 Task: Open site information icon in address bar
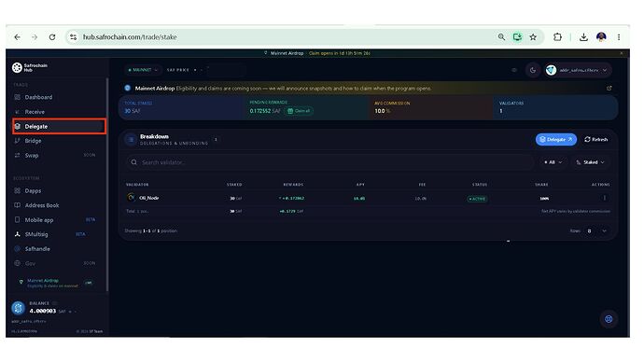click(x=73, y=37)
